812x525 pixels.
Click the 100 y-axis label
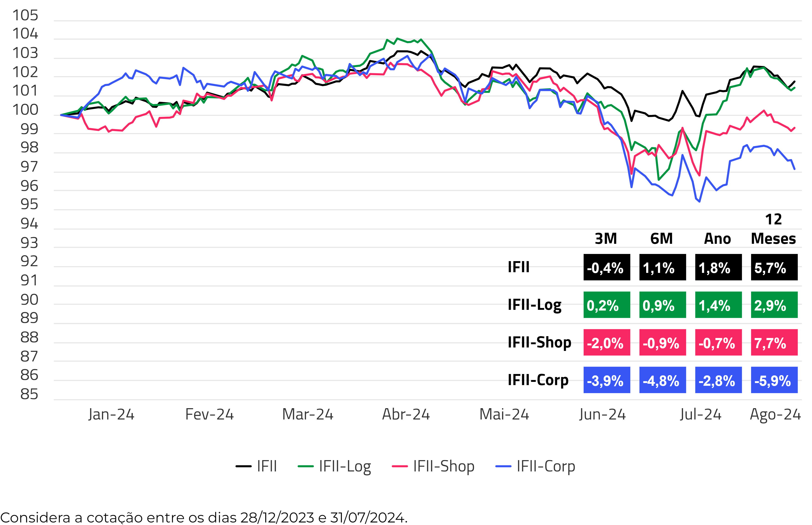click(x=25, y=110)
